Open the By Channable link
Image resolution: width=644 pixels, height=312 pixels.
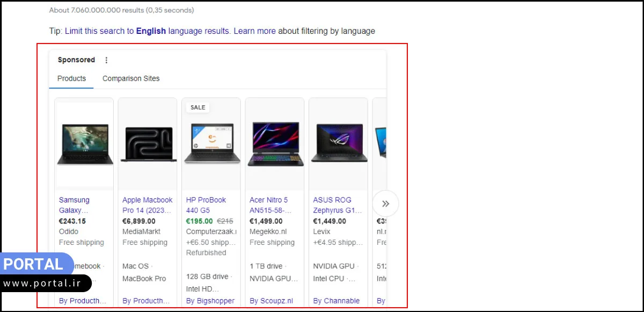point(336,301)
